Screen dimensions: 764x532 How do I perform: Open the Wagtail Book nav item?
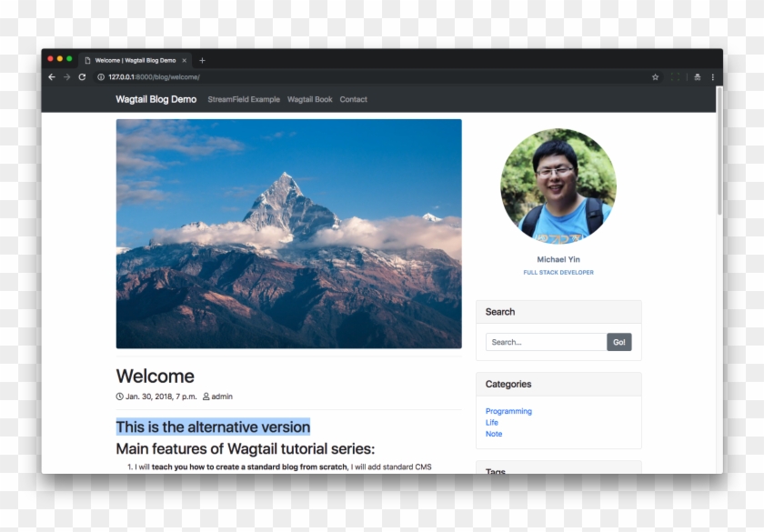tap(309, 99)
